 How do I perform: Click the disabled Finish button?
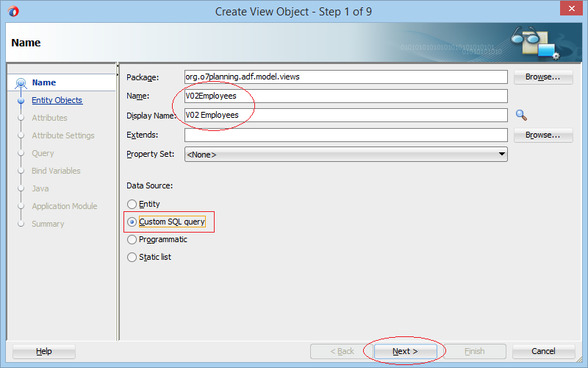475,352
